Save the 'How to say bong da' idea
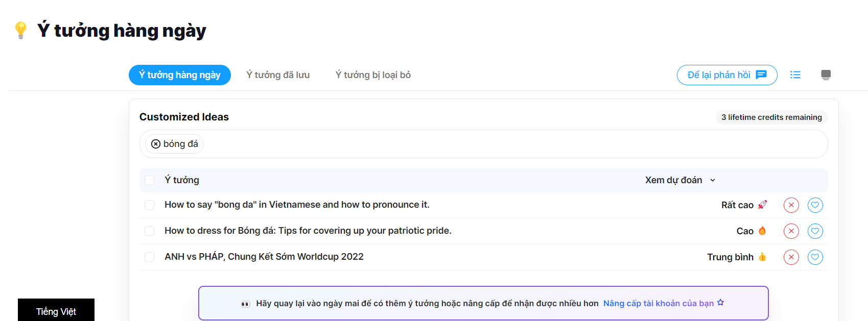 point(815,205)
